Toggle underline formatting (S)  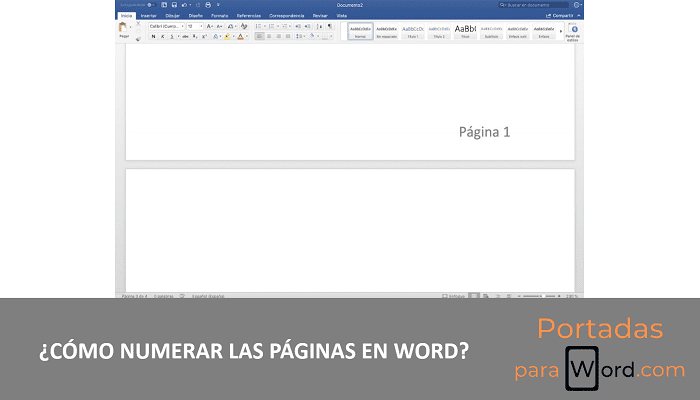pos(171,36)
